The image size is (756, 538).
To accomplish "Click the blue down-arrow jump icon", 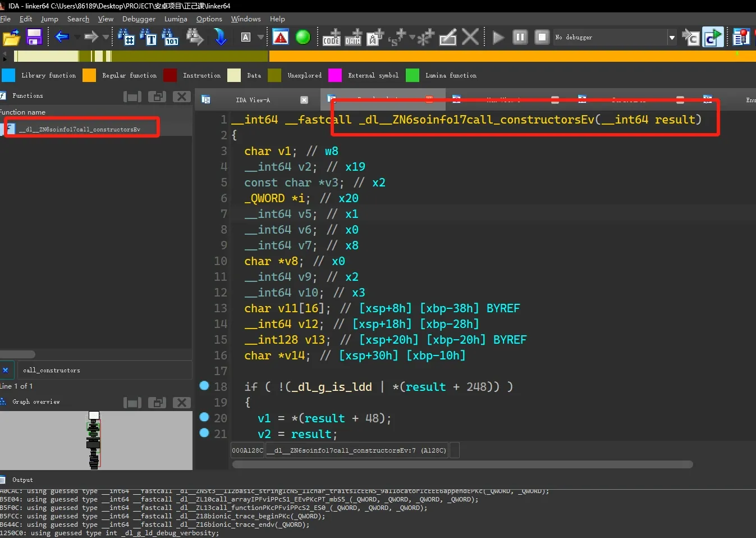I will (221, 38).
